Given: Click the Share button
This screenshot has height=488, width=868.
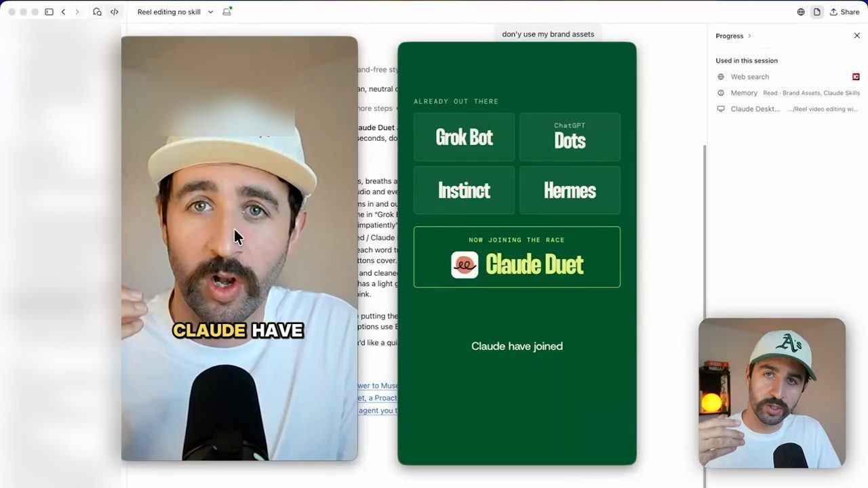Looking at the screenshot, I should (844, 12).
